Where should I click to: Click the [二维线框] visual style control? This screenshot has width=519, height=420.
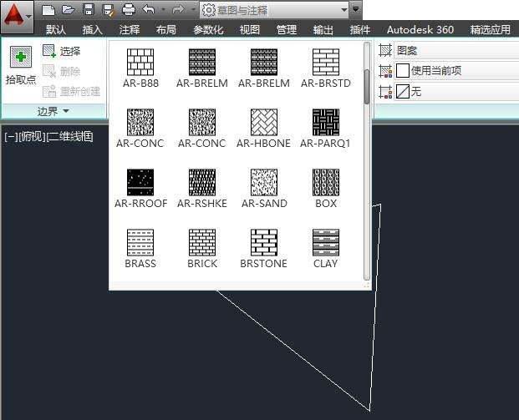point(69,137)
